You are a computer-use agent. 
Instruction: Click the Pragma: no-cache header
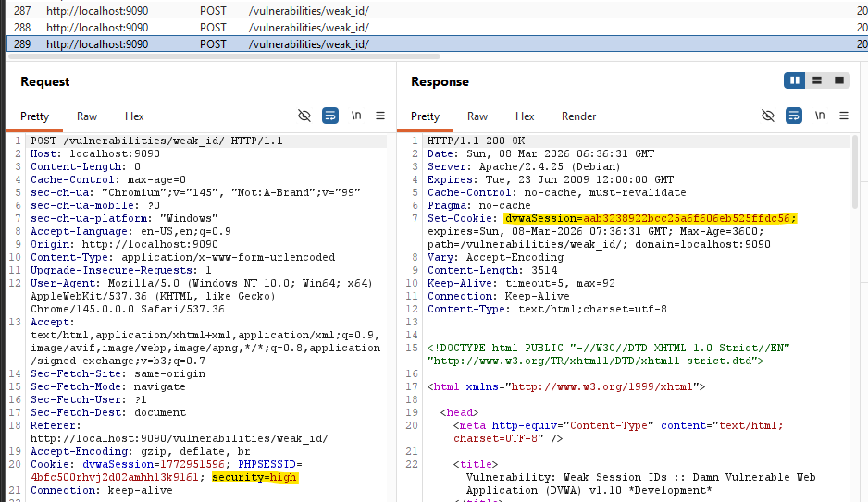pos(478,205)
